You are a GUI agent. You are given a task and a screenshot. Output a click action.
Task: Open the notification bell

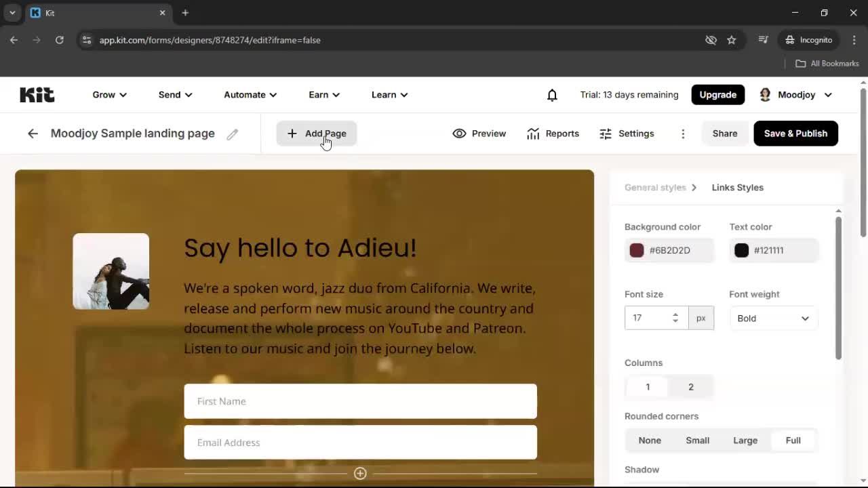552,95
